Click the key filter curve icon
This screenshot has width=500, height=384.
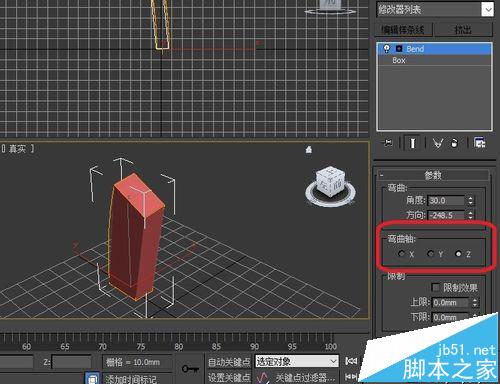tap(262, 377)
